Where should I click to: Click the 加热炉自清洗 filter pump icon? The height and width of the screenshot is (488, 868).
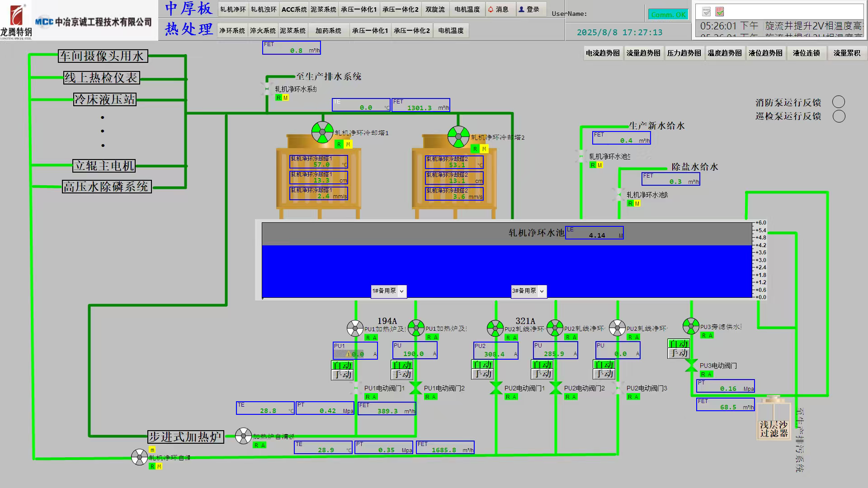243,436
